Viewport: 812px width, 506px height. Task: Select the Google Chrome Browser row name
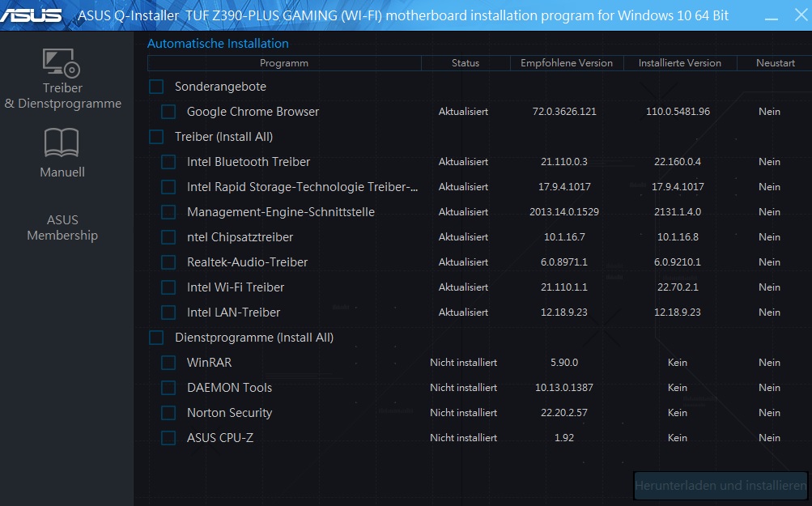click(253, 112)
